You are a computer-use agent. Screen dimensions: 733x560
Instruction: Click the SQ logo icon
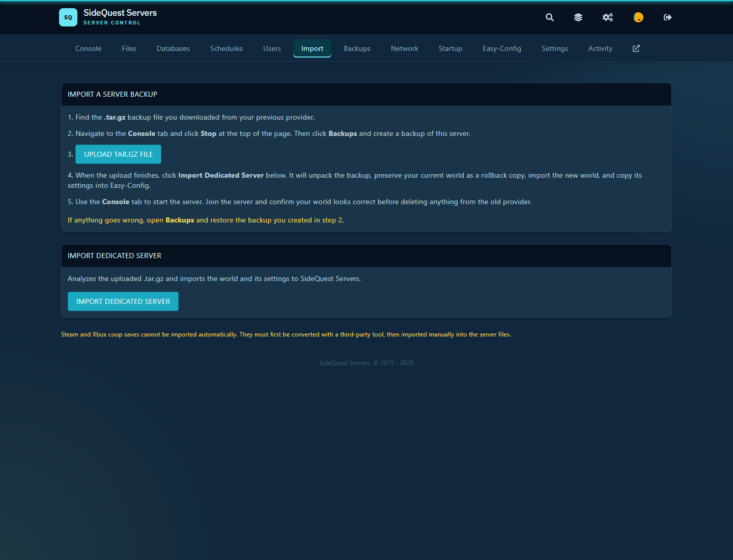coord(68,17)
